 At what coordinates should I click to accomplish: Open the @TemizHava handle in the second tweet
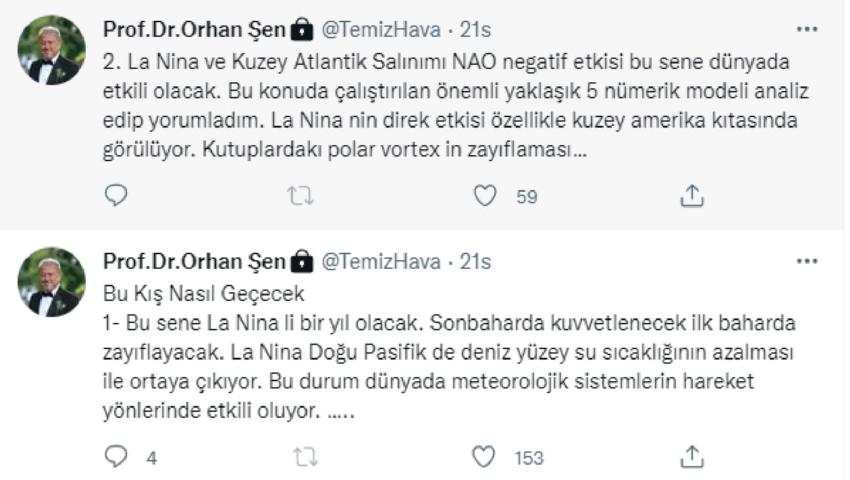coord(381,261)
